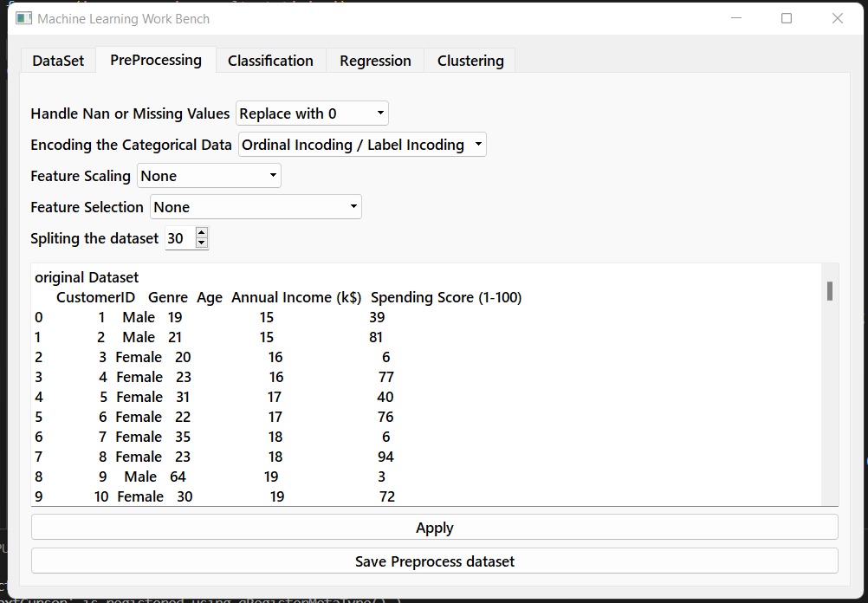This screenshot has height=603, width=868.
Task: Open the Classification tab
Action: (270, 61)
